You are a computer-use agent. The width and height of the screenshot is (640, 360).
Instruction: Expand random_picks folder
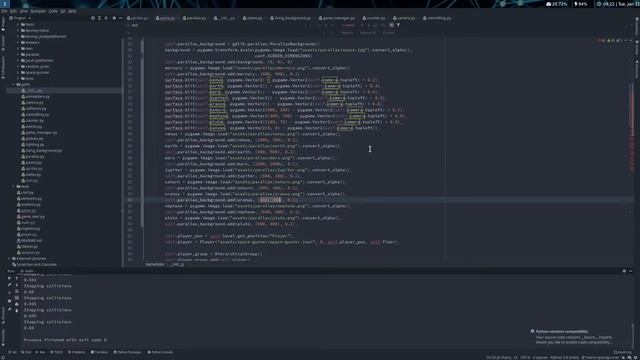18,66
